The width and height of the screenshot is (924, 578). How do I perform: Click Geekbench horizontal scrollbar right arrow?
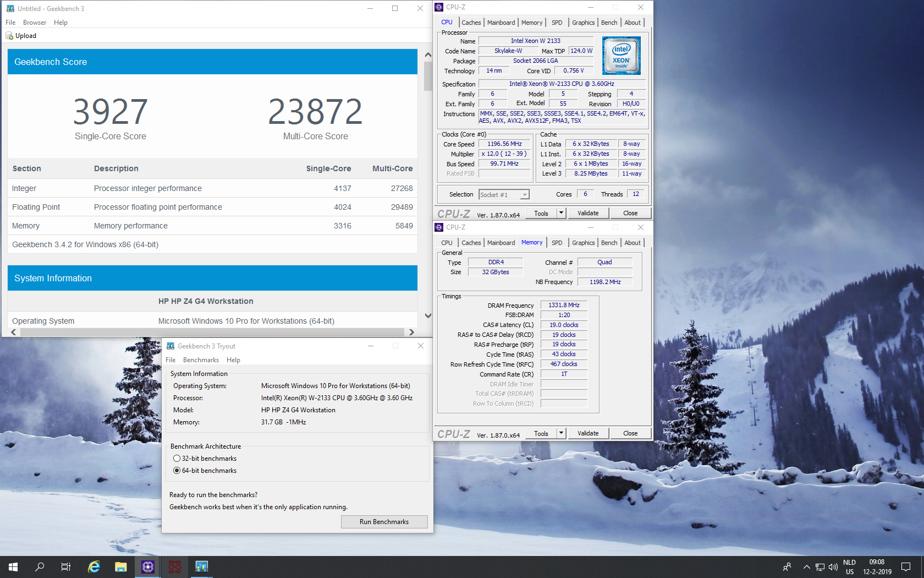point(411,332)
